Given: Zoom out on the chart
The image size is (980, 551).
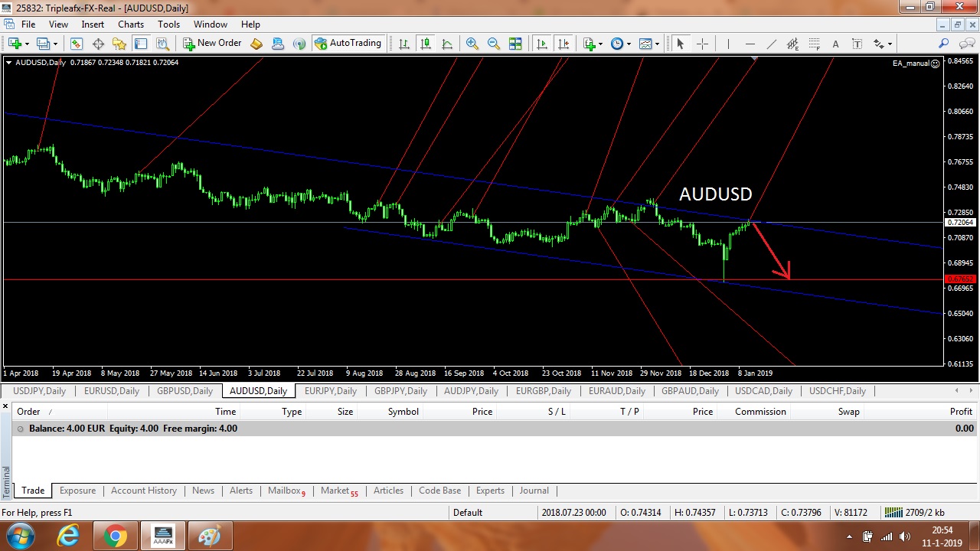Looking at the screenshot, I should [x=494, y=44].
